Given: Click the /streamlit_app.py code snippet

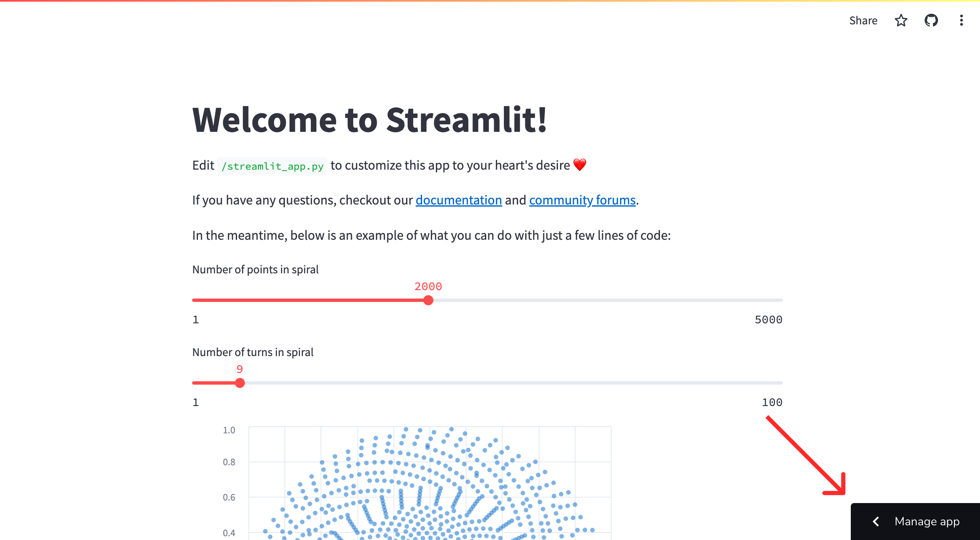Looking at the screenshot, I should [273, 166].
